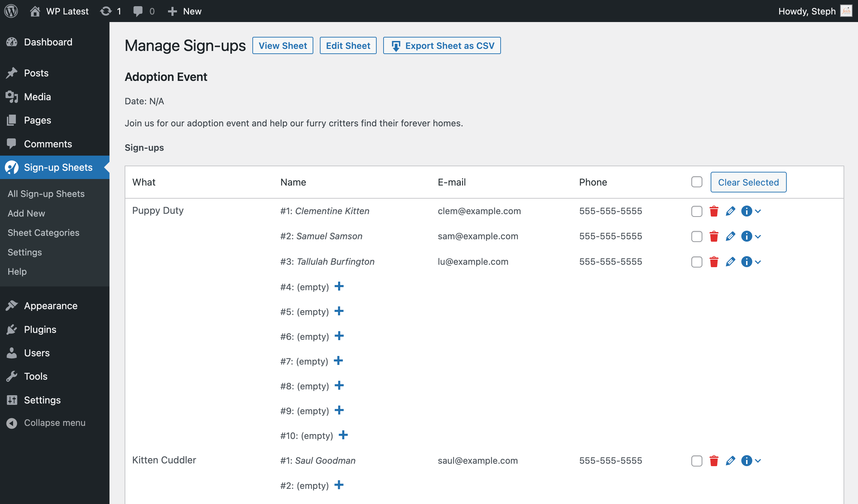The width and height of the screenshot is (858, 504).
Task: Click the Kitten Cuddler task label
Action: 164,460
